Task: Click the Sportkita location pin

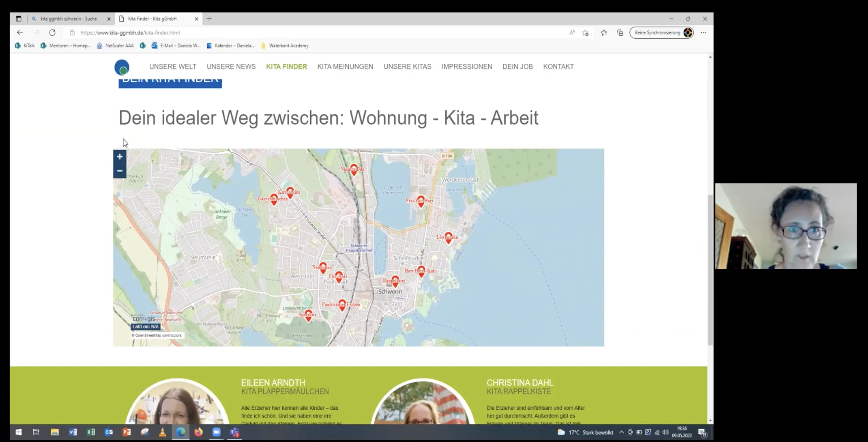Action: (x=308, y=315)
